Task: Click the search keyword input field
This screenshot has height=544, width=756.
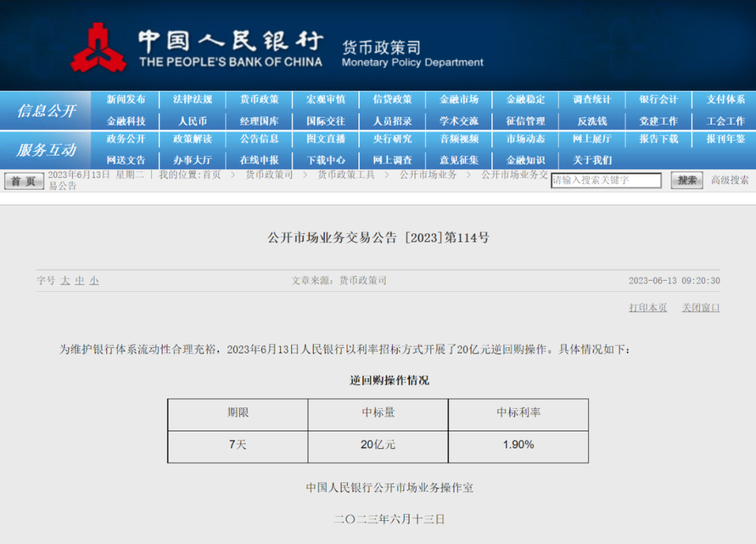Action: point(605,181)
